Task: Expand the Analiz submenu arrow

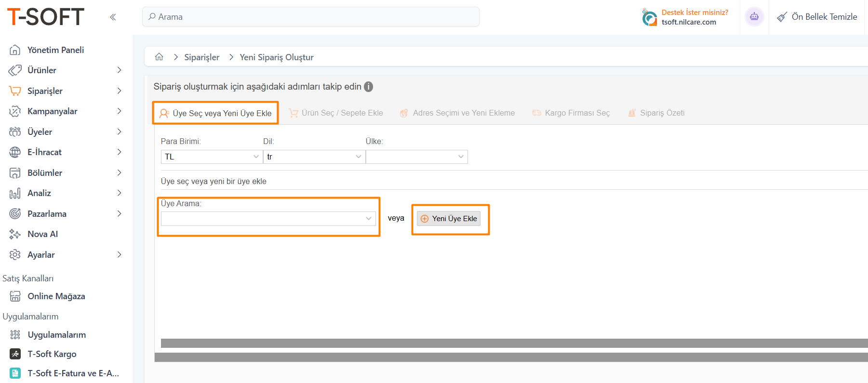Action: (x=119, y=193)
